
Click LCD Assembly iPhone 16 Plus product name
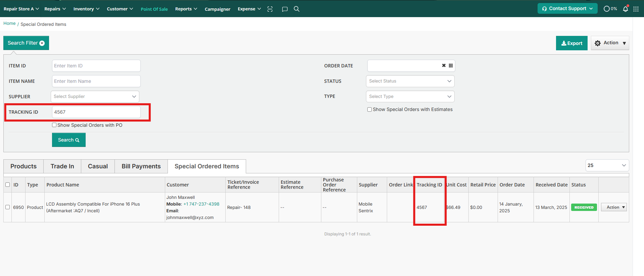click(93, 207)
